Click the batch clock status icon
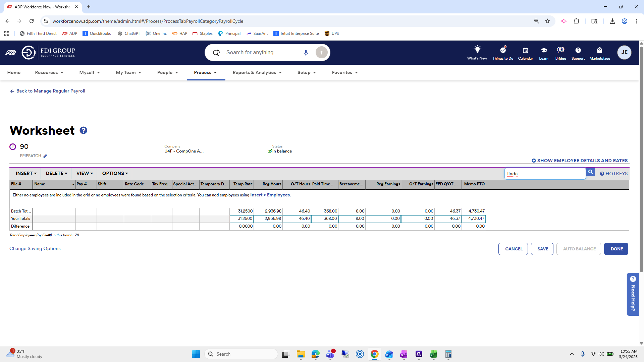The width and height of the screenshot is (644, 362). (13, 146)
